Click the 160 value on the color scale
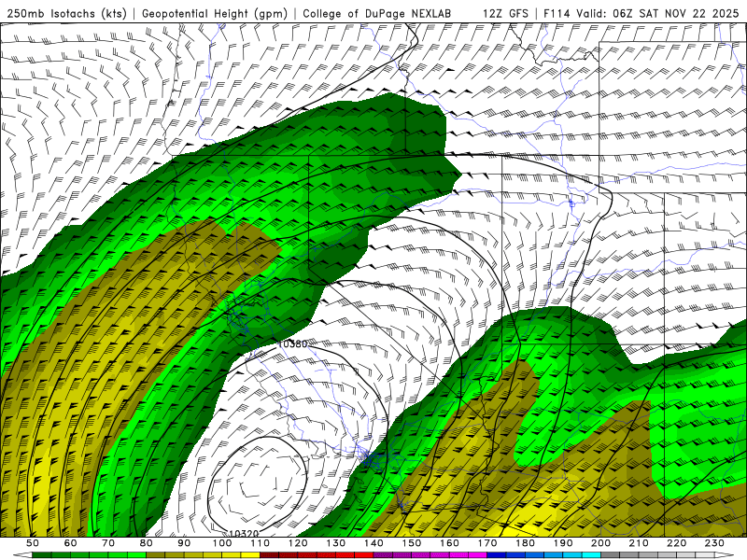The height and width of the screenshot is (560, 747). [449, 543]
